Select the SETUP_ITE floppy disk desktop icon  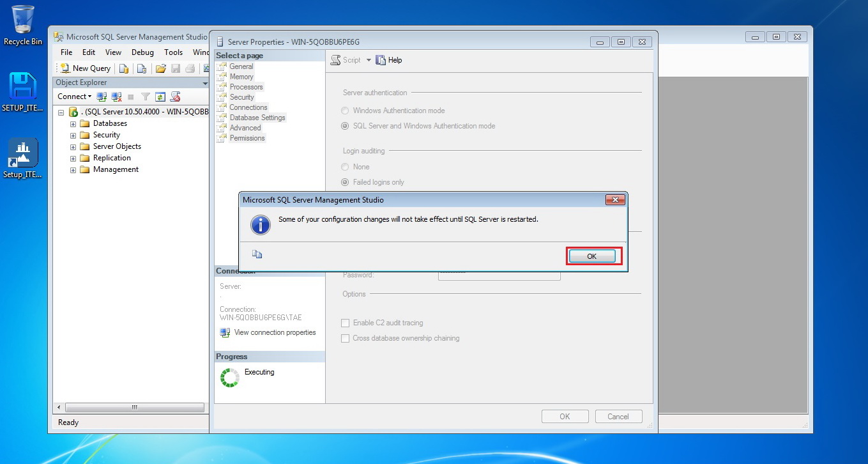coord(22,92)
